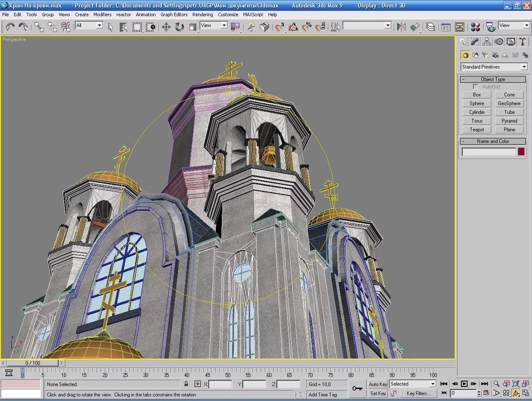This screenshot has height=401, width=532.
Task: Play the animation
Action: click(464, 384)
